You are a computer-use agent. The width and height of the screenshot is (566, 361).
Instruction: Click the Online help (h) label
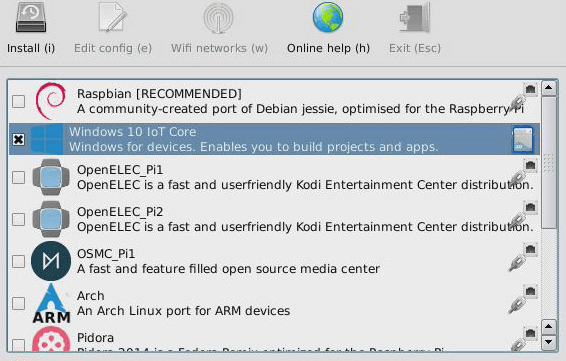click(x=328, y=48)
